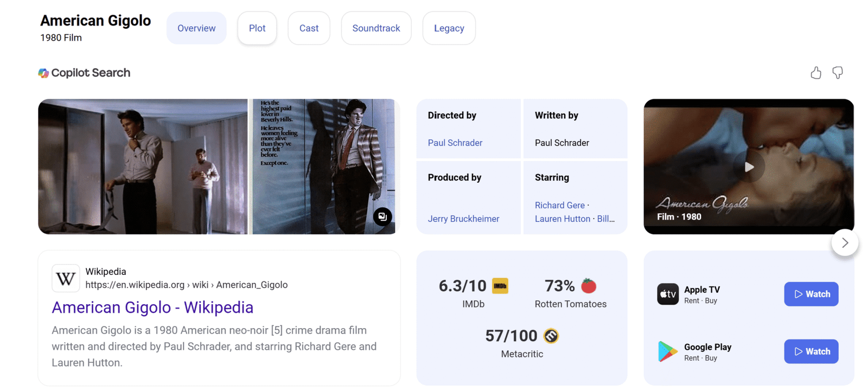This screenshot has height=391, width=868.
Task: Click the Metacritic score logo
Action: (x=551, y=336)
